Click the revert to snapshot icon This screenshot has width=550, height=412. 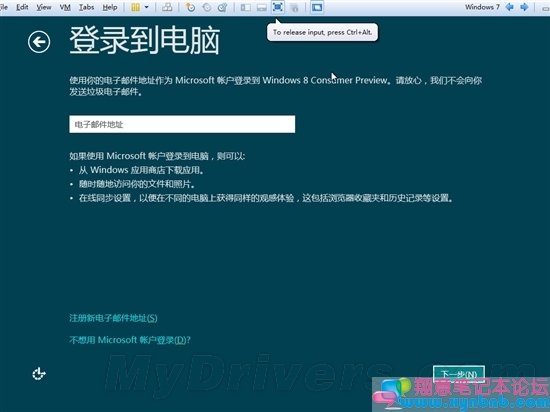pyautogui.click(x=207, y=7)
